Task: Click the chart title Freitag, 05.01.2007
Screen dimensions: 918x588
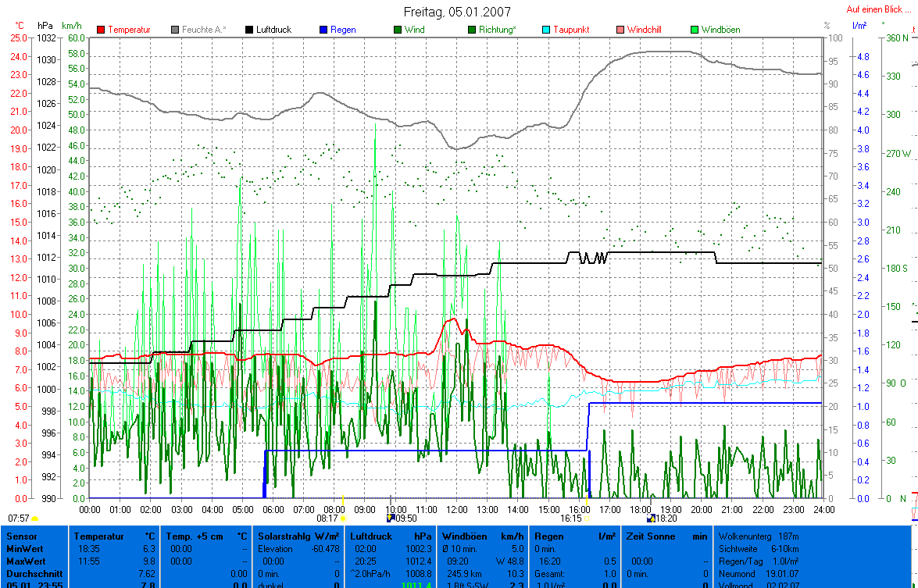Action: [x=458, y=12]
